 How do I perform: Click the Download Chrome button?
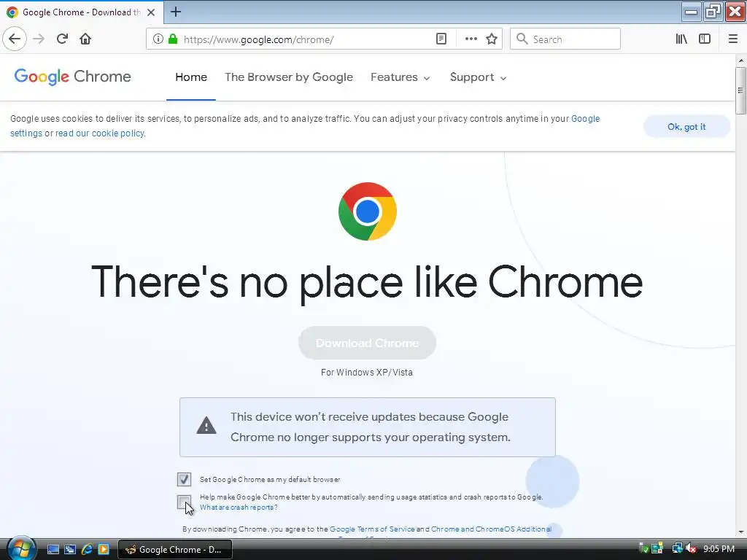pos(368,343)
